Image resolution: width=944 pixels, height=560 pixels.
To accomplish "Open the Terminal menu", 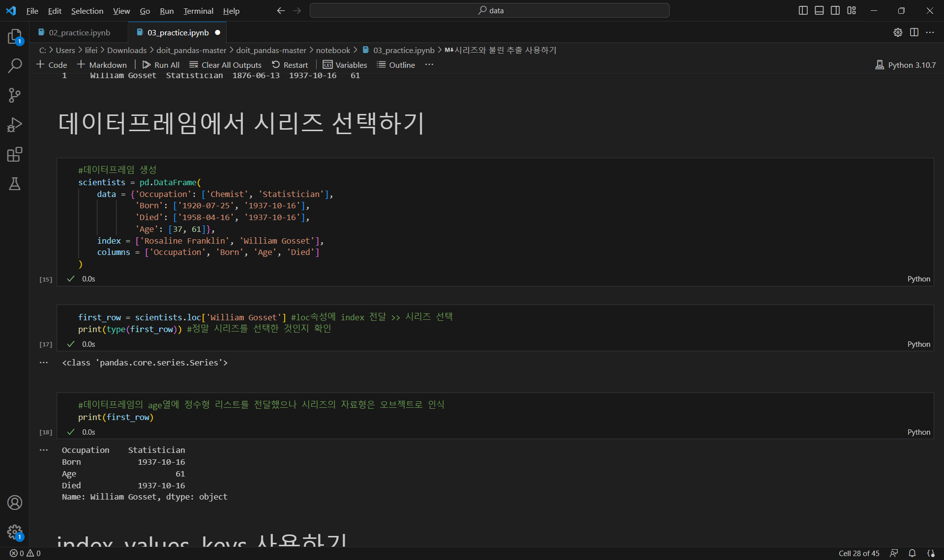I will point(198,11).
